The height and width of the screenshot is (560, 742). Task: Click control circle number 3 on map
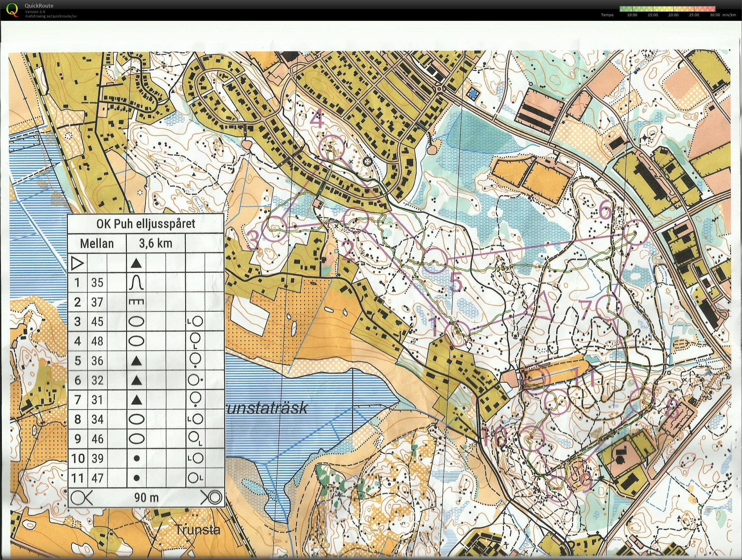click(275, 229)
